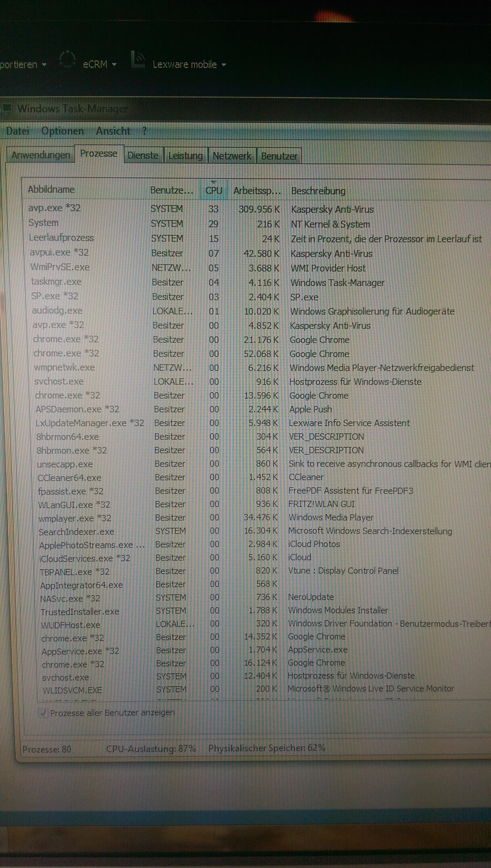Image resolution: width=491 pixels, height=868 pixels.
Task: Sort by the CPU column header
Action: pyautogui.click(x=214, y=190)
